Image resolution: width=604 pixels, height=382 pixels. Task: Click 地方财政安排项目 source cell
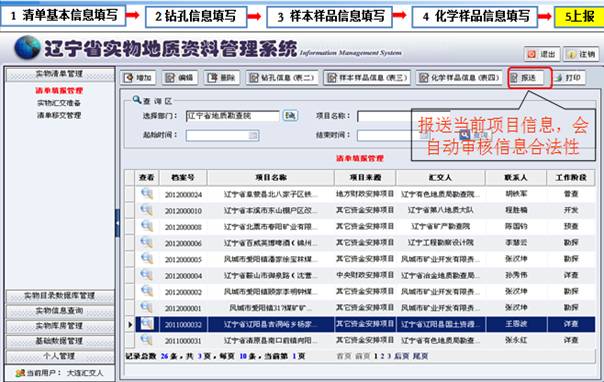(x=365, y=194)
